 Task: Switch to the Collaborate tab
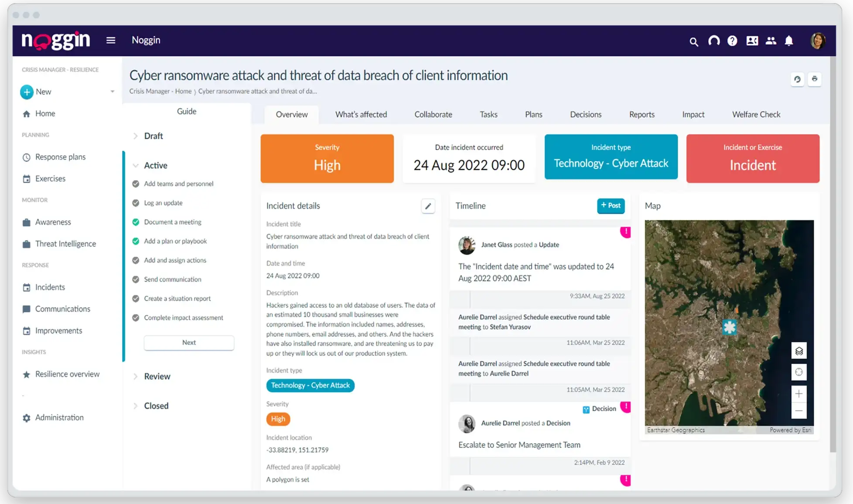(x=433, y=115)
